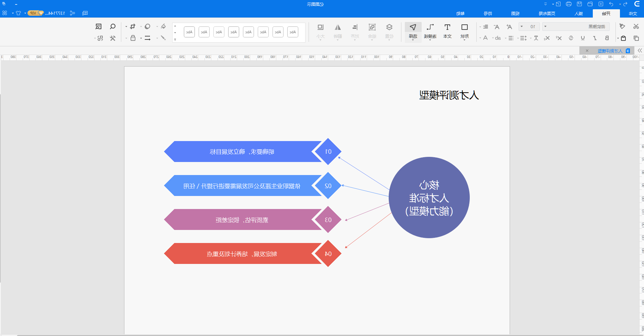Expand the Abc style gallery fully
Screen dimensions: 644x336
[175, 39]
